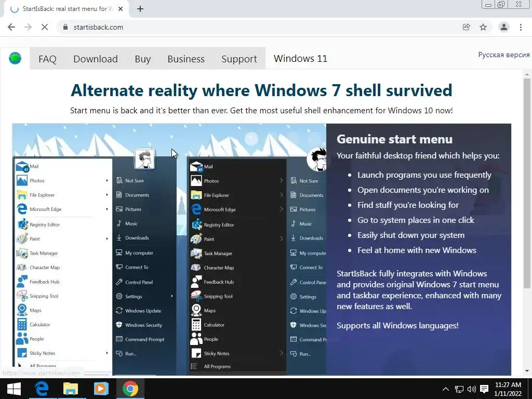Click Genuine start menu heading
The width and height of the screenshot is (532, 399).
[394, 139]
